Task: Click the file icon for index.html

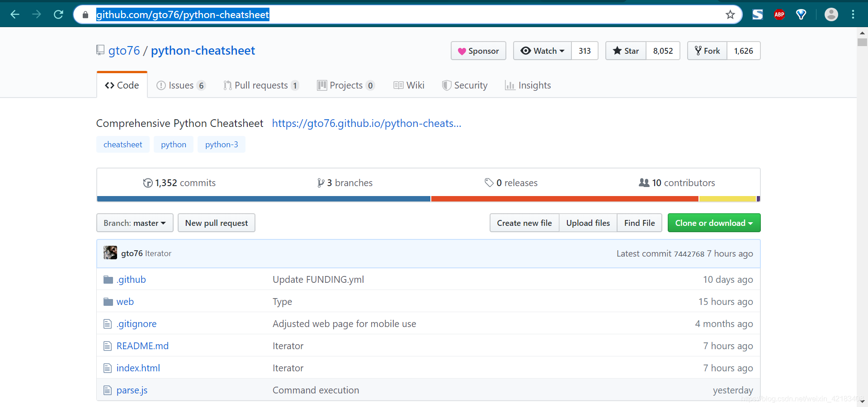Action: [108, 368]
